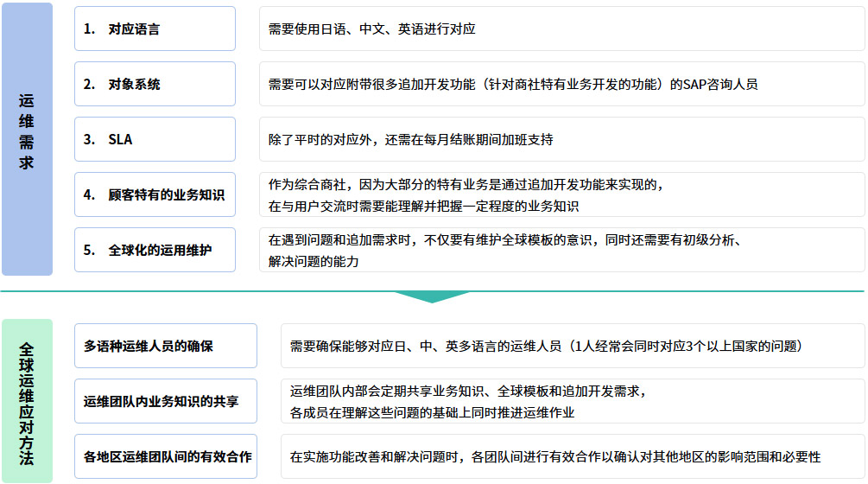This screenshot has width=868, height=484.
Task: Click the description mentioning 日语、中文、英语
Action: click(x=561, y=29)
